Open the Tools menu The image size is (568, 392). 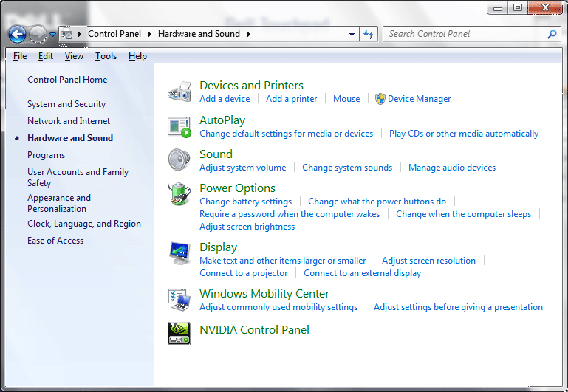pyautogui.click(x=106, y=56)
